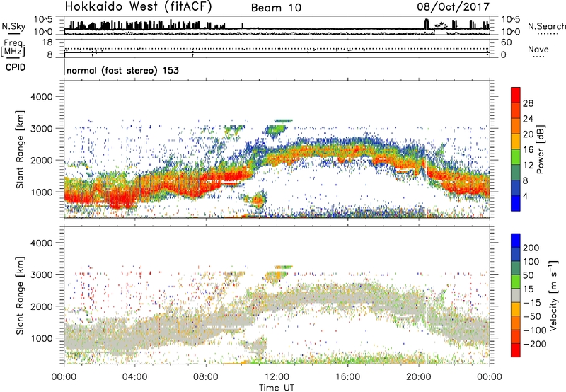566x392 pixels.
Task: Click the "Nave" legend label
Action: tap(538, 49)
